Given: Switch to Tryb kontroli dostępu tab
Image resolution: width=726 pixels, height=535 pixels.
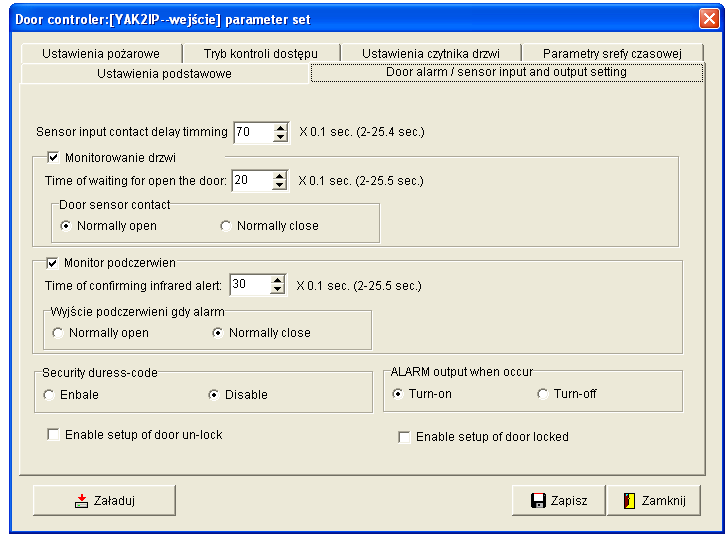Looking at the screenshot, I should coord(261,54).
